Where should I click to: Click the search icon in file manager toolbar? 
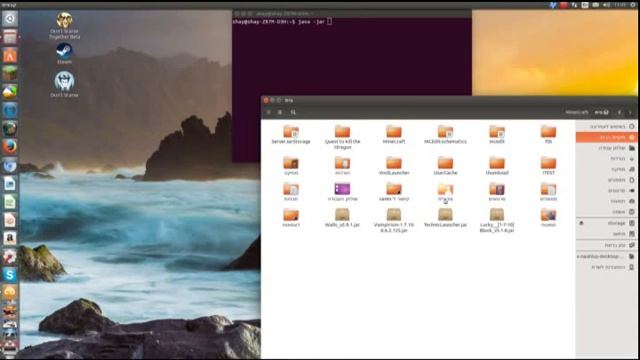293,112
